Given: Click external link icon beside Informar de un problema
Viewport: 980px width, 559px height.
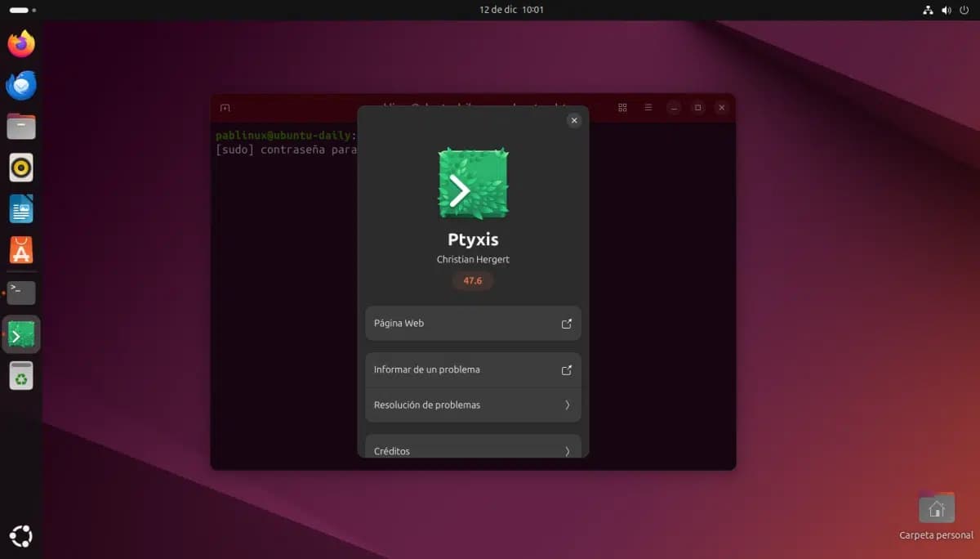Looking at the screenshot, I should pyautogui.click(x=567, y=370).
